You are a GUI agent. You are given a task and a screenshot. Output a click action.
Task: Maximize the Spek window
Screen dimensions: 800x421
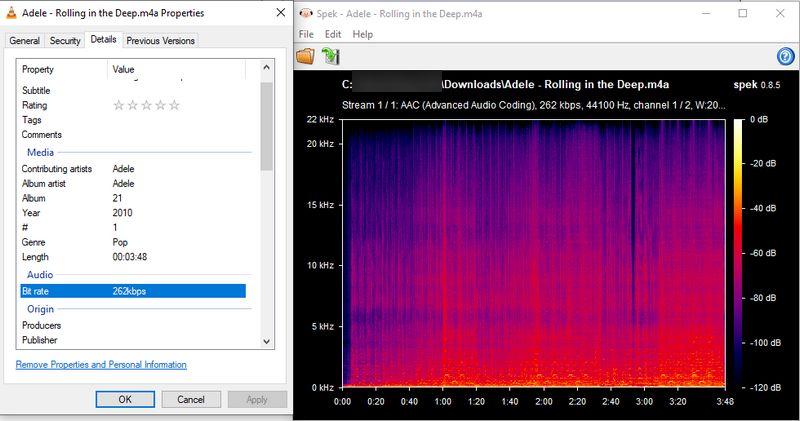tap(743, 13)
